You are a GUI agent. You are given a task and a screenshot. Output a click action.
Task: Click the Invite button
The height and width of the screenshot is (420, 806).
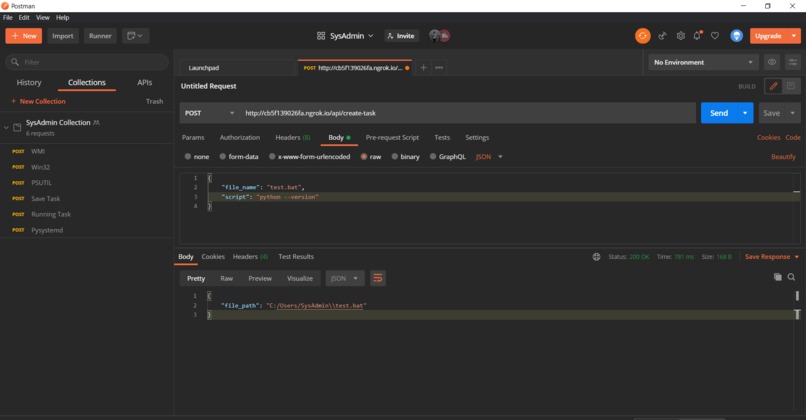coord(401,36)
